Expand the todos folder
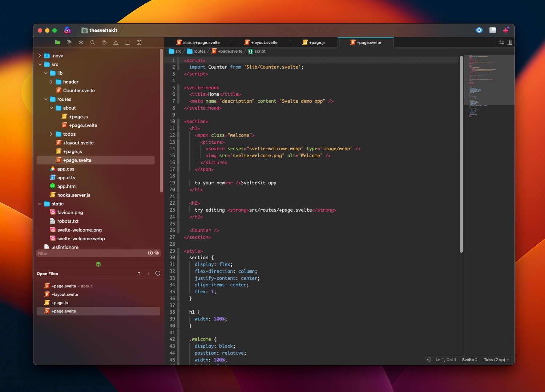This screenshot has width=545, height=392. pyautogui.click(x=52, y=134)
